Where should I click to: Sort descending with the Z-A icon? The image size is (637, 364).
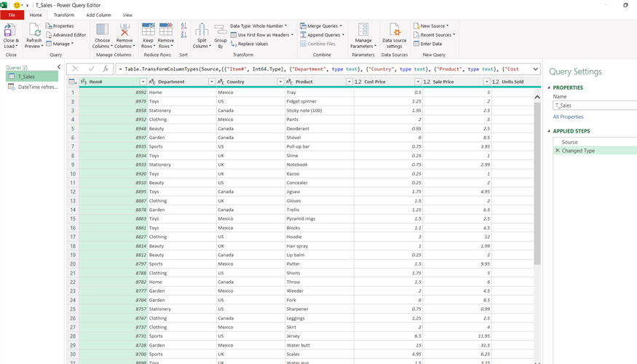tap(183, 35)
